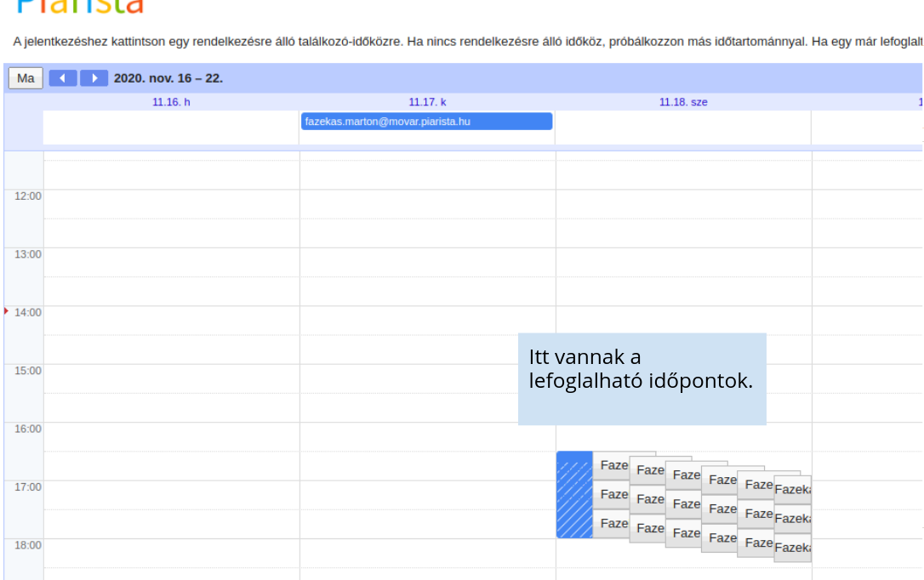924x580 pixels.
Task: Select the bottom rightmost Fazeka appointment slot
Action: coord(792,548)
